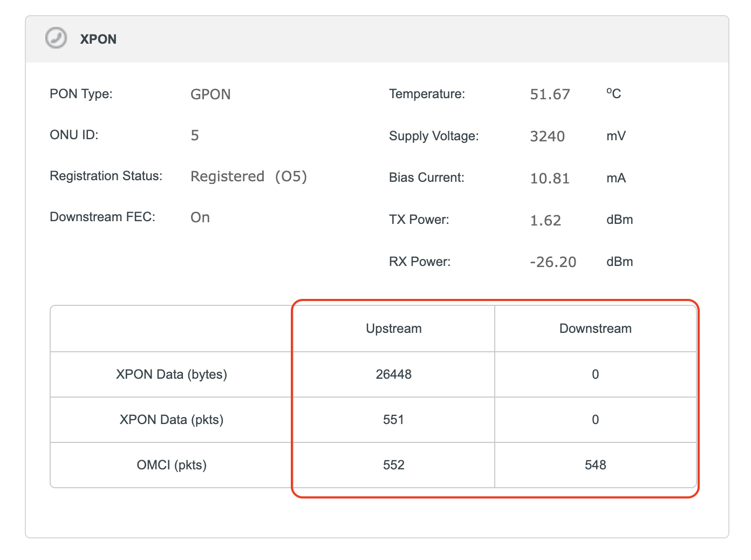Click the upstream XPON packets cell 551
The width and height of the screenshot is (751, 560).
click(394, 420)
